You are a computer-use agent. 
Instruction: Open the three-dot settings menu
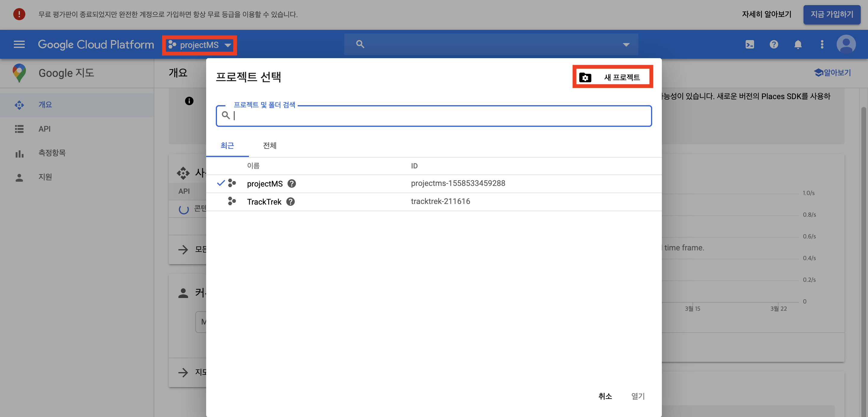click(822, 45)
